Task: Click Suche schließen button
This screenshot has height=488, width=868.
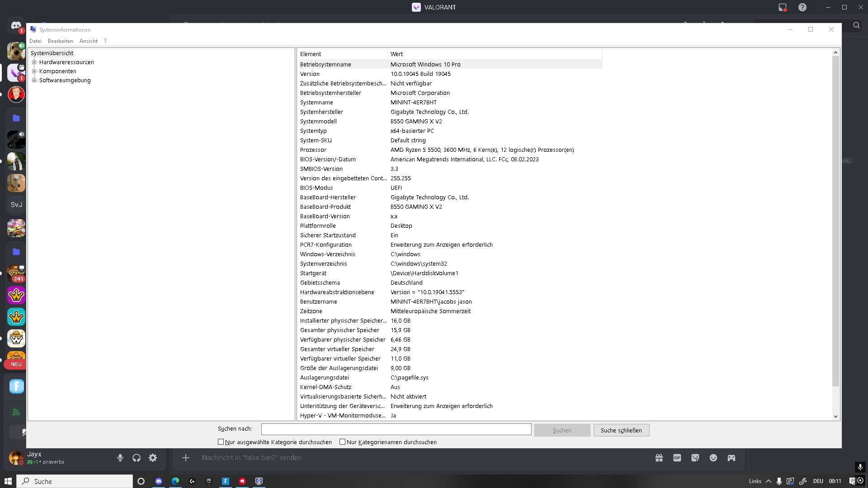Action: (621, 430)
